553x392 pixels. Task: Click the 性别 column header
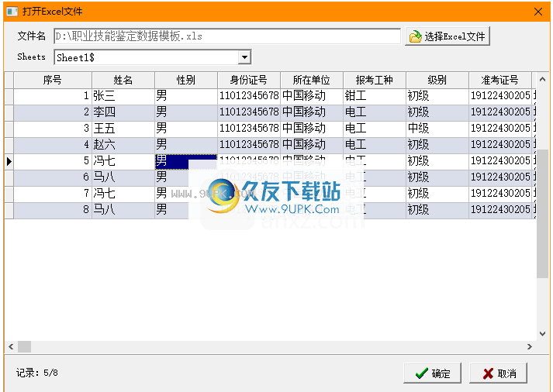pyautogui.click(x=186, y=80)
